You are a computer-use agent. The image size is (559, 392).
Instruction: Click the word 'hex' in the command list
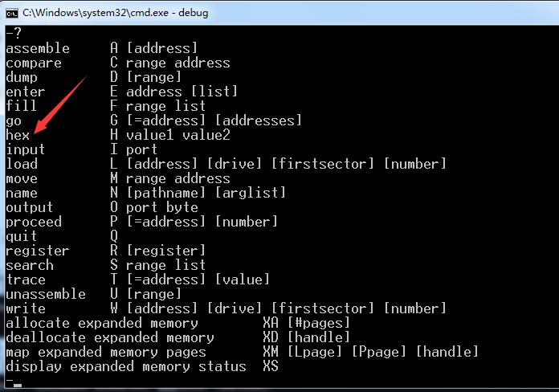click(18, 135)
